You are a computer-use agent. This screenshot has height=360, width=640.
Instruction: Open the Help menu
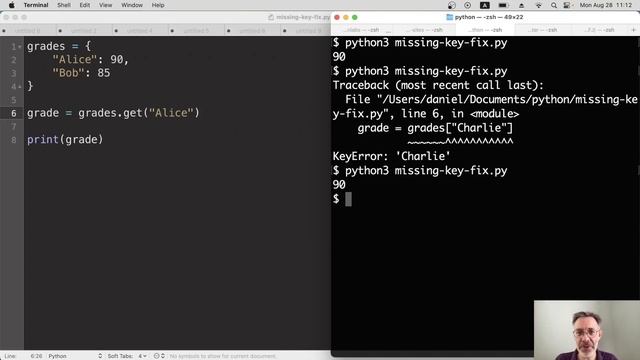pos(158,5)
